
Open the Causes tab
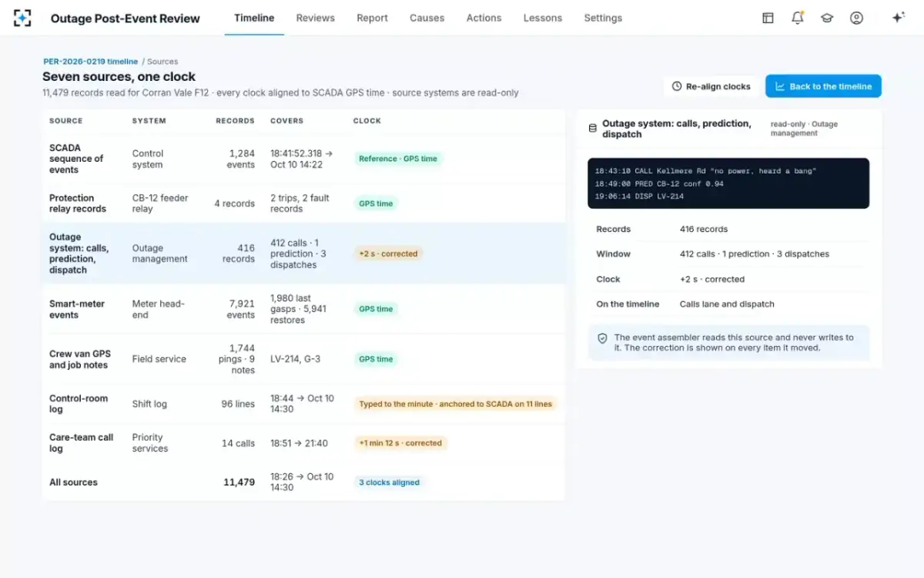(x=427, y=18)
